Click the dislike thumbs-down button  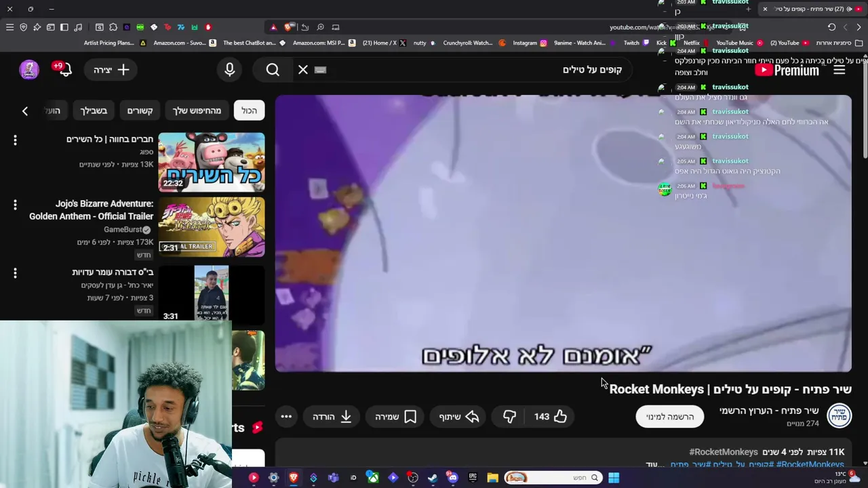tap(510, 417)
